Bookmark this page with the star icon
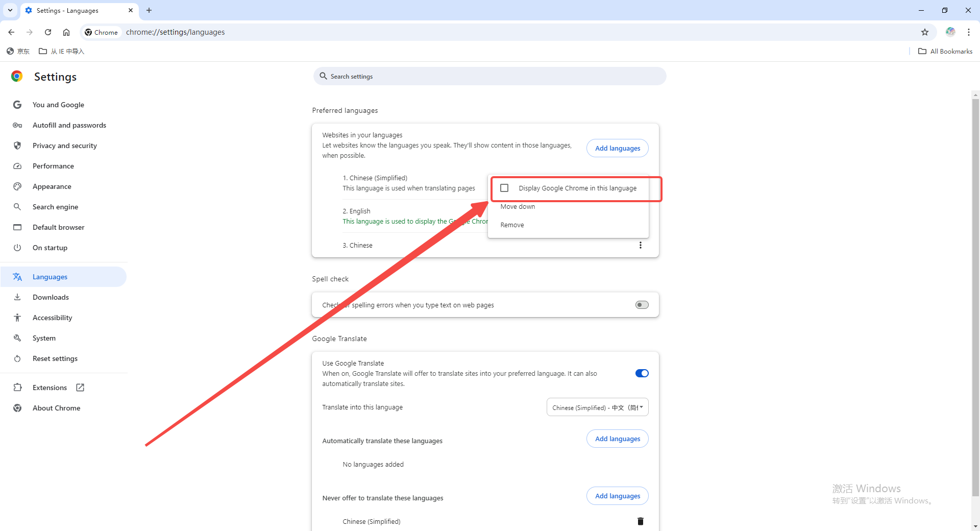Image resolution: width=980 pixels, height=531 pixels. [x=925, y=32]
